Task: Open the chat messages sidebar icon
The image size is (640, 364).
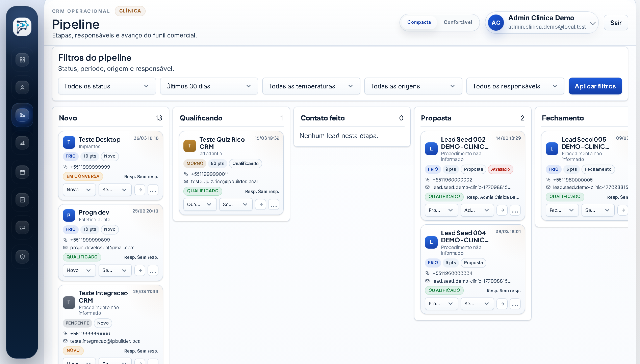Action: coord(22,228)
